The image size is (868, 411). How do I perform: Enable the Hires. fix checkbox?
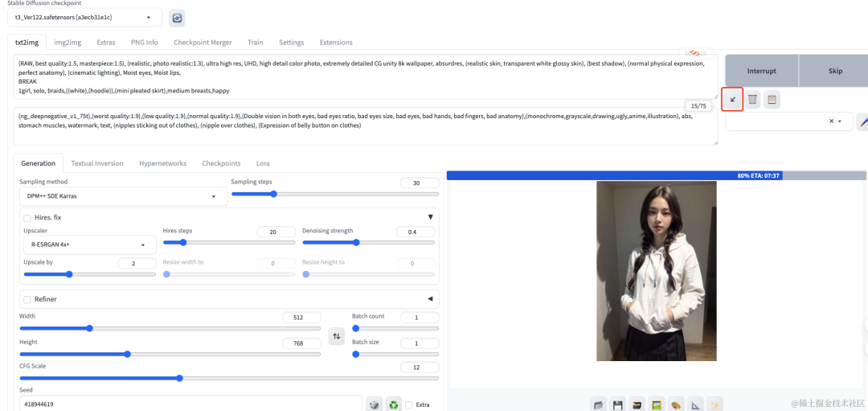[27, 218]
